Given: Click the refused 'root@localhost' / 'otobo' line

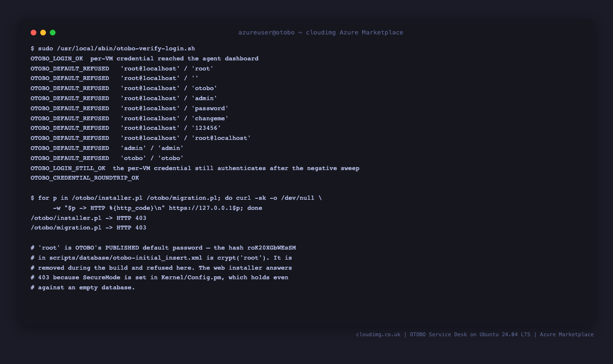Looking at the screenshot, I should click(124, 88).
